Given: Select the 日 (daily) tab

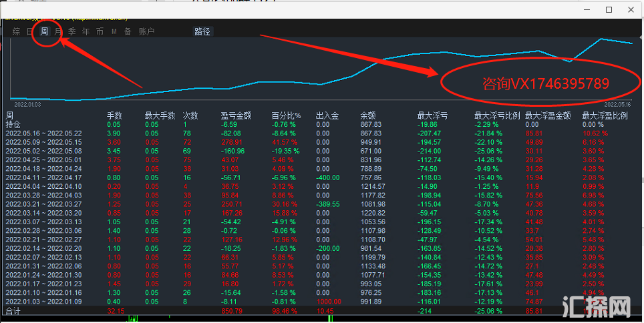Looking at the screenshot, I should [x=29, y=31].
